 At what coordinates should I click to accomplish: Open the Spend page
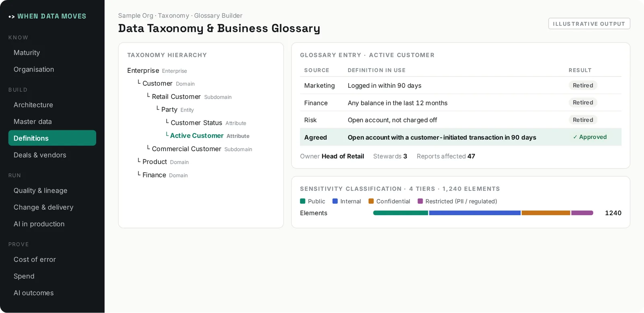pos(52,276)
